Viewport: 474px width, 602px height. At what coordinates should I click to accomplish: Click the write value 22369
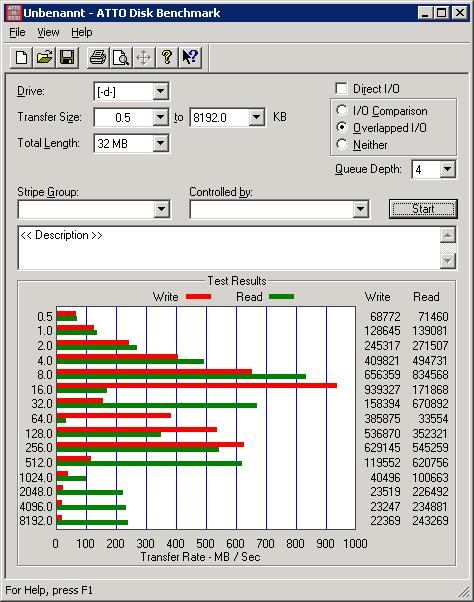pyautogui.click(x=385, y=521)
